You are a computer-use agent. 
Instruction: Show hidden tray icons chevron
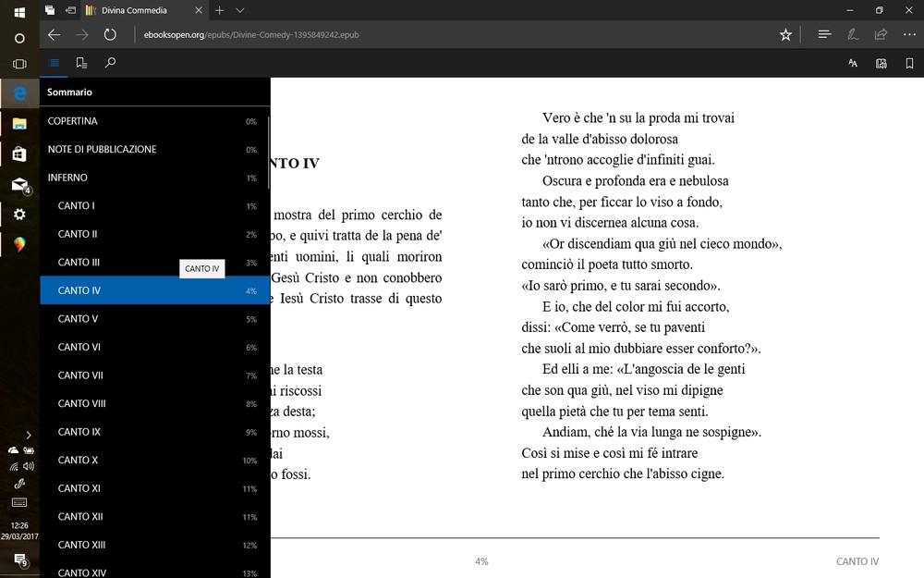(29, 436)
